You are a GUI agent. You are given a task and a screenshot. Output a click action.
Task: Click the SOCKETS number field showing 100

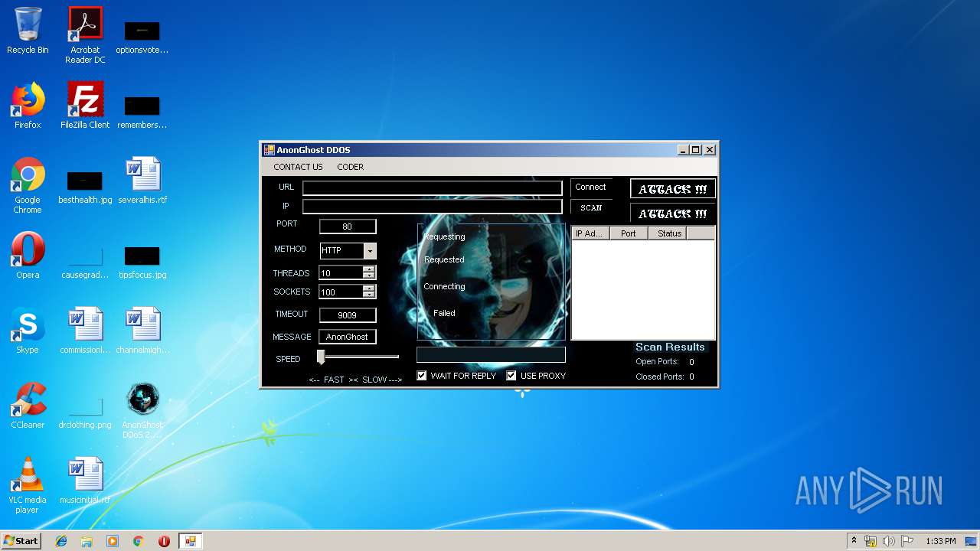pyautogui.click(x=341, y=292)
